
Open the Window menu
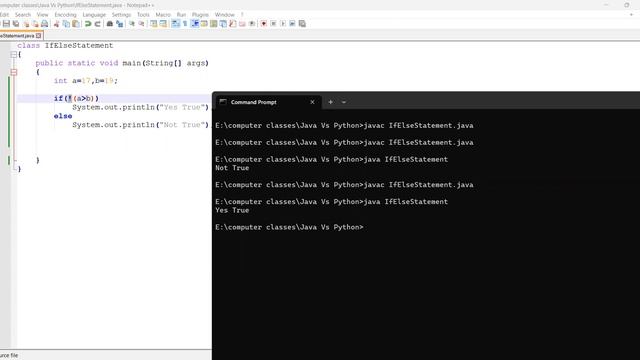(224, 15)
